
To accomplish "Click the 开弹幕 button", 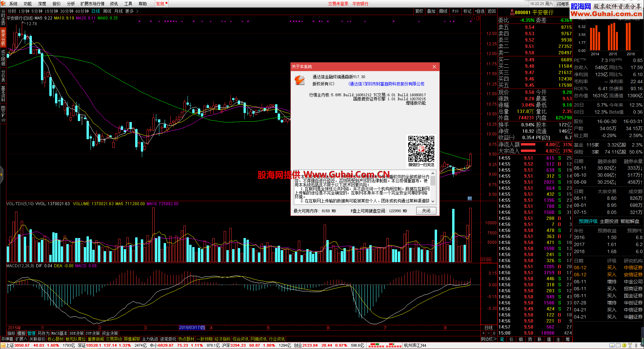I will tap(7, 339).
